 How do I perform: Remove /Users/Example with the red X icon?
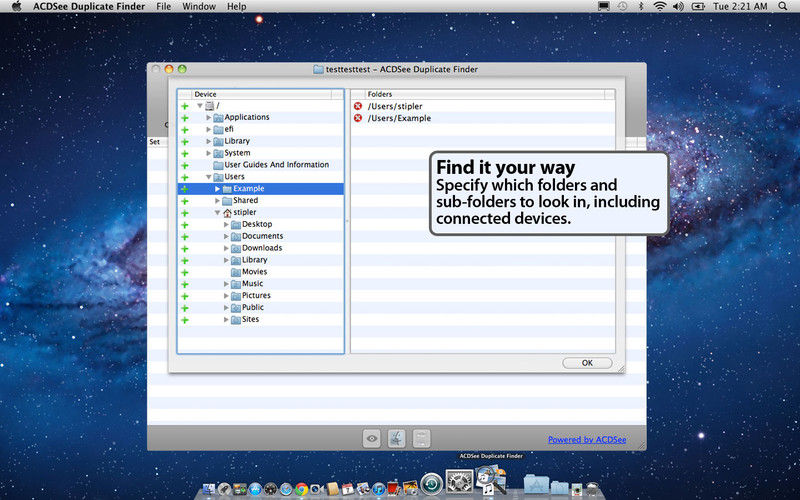click(358, 118)
